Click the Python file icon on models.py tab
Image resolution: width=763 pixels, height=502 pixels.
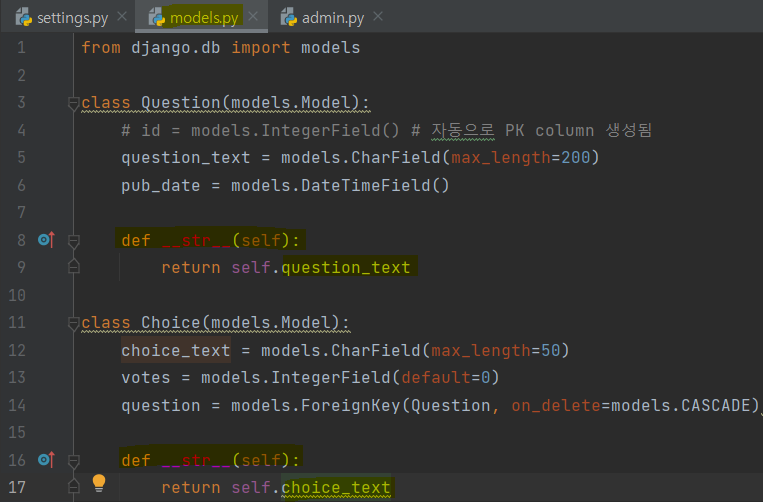[x=157, y=17]
